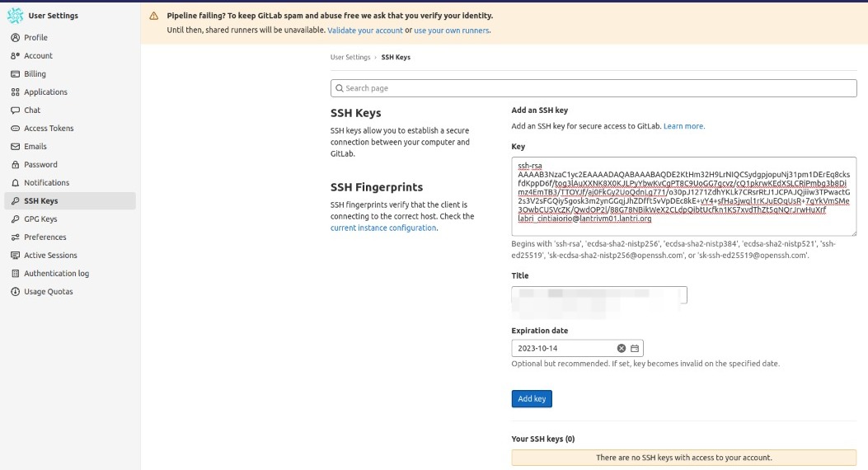Click the Add key button

pyautogui.click(x=532, y=398)
